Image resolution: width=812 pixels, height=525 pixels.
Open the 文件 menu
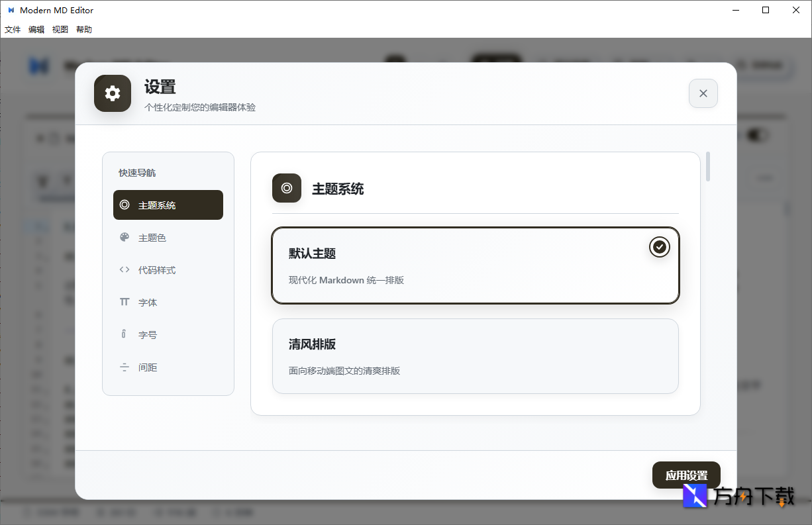(13, 29)
